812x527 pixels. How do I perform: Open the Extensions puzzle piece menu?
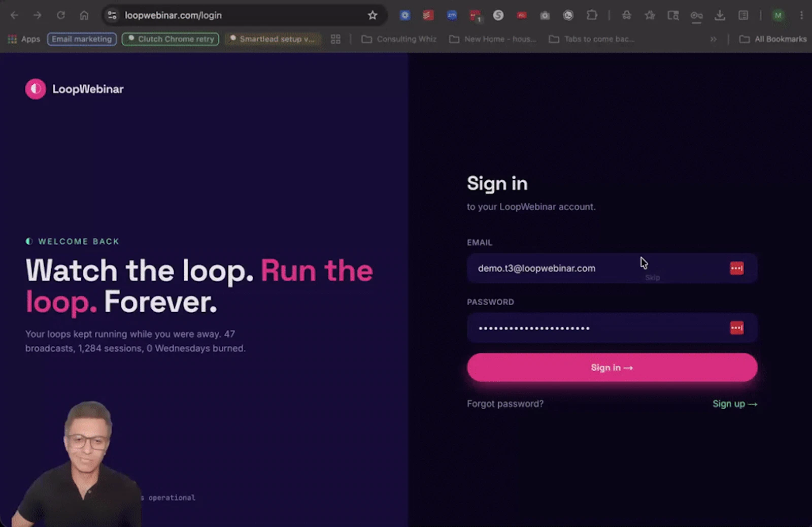coord(592,15)
